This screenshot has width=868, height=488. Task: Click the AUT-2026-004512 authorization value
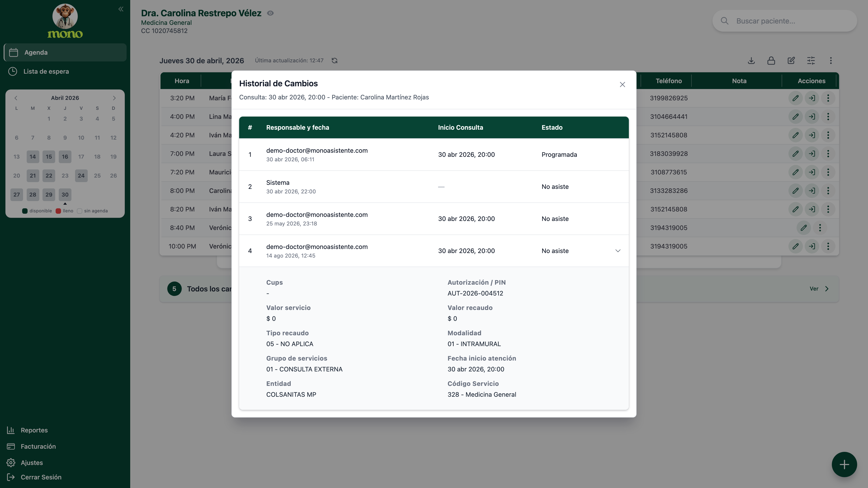(x=475, y=293)
